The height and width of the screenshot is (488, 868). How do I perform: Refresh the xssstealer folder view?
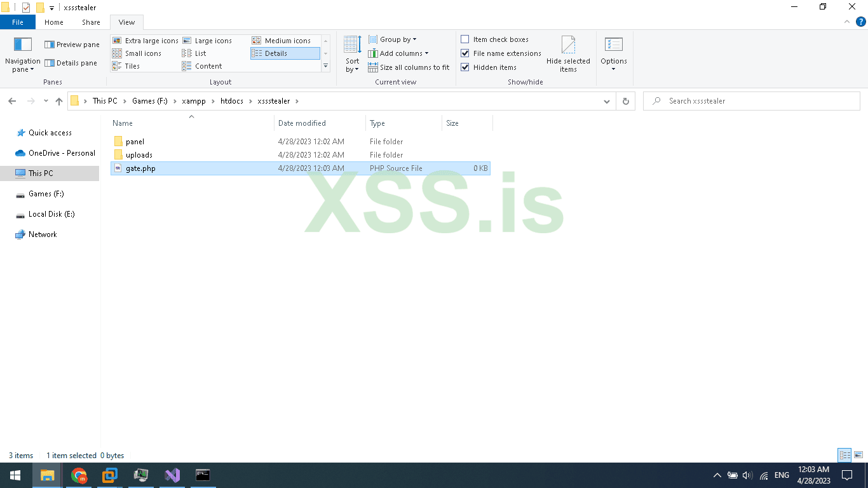[x=626, y=101]
